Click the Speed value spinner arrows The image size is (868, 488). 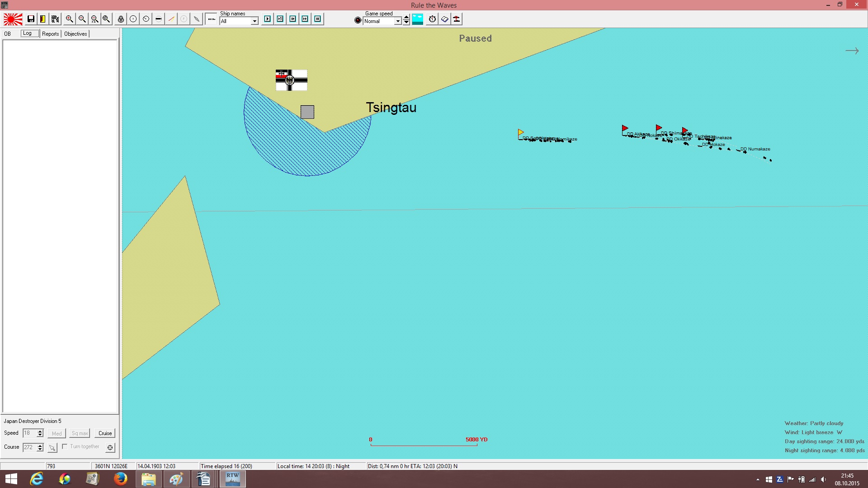coord(40,433)
